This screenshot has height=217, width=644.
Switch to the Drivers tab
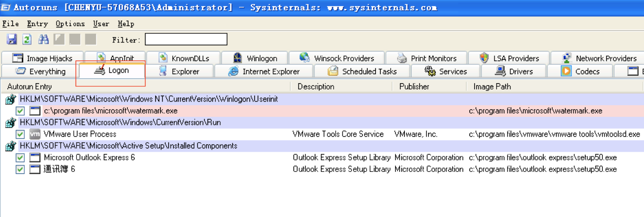pyautogui.click(x=514, y=71)
